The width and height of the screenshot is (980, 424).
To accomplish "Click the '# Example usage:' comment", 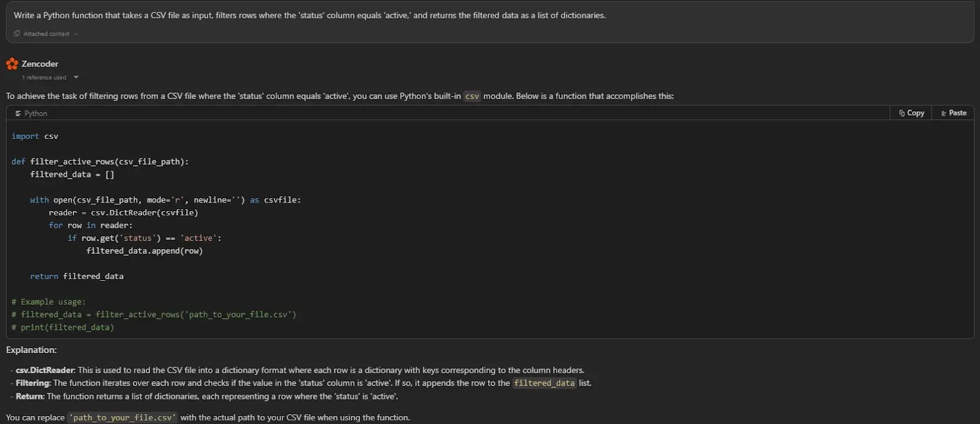I will point(48,302).
